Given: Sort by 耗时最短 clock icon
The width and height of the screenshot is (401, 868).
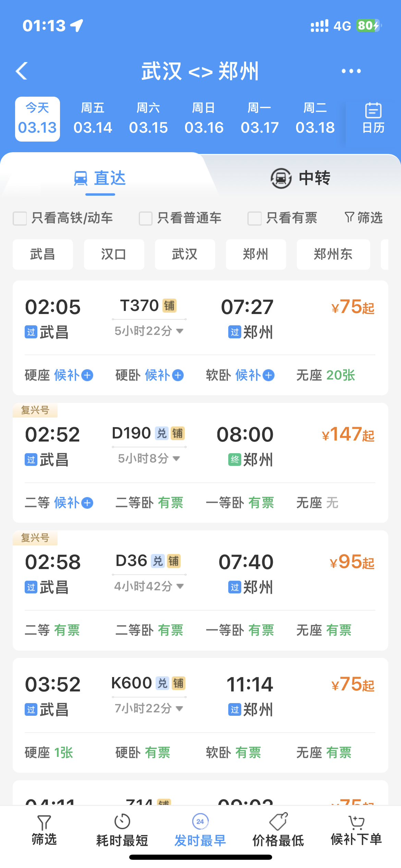Looking at the screenshot, I should click(122, 821).
